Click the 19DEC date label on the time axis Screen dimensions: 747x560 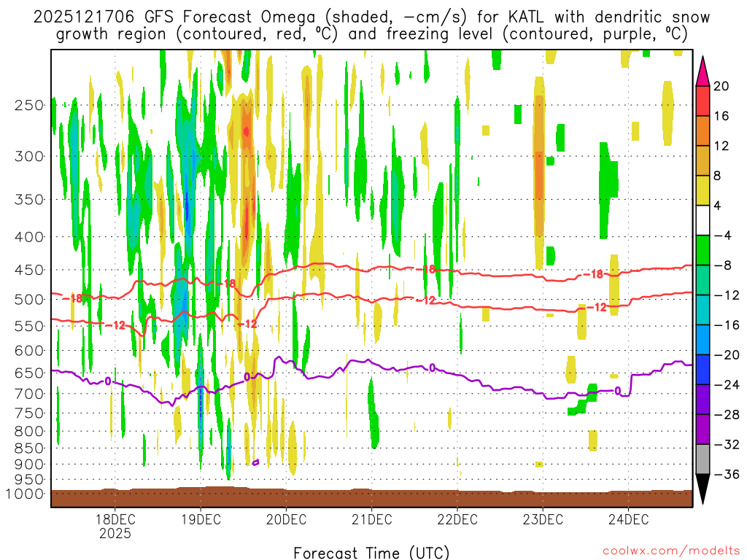click(201, 519)
